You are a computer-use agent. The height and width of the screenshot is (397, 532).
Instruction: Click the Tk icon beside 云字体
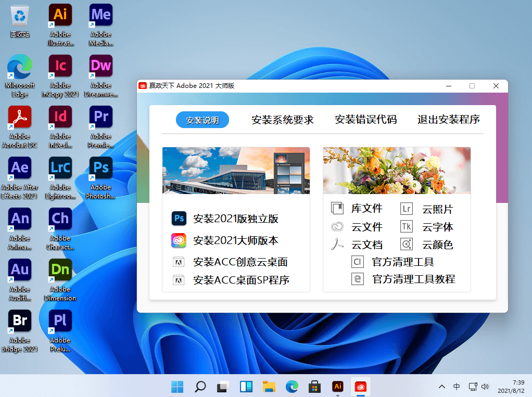(407, 226)
